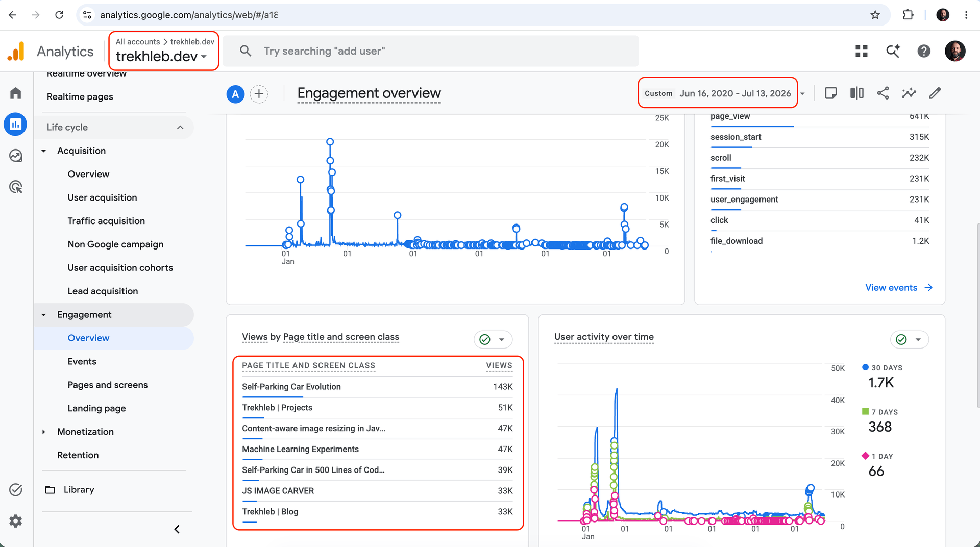Toggle the compare view columns icon
Screen dimensions: 980x547
coord(857,93)
